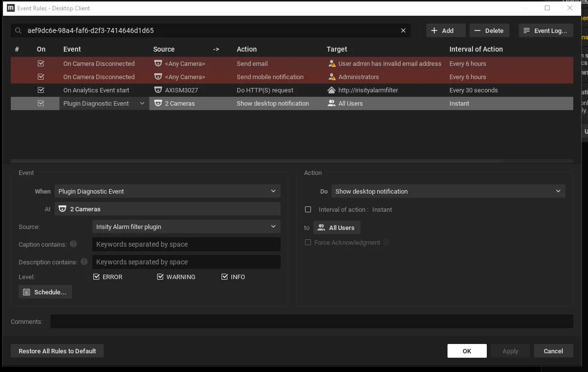Viewport: 588px width, 372px height.
Task: Uncheck the INFO level checkbox
Action: [x=224, y=277]
